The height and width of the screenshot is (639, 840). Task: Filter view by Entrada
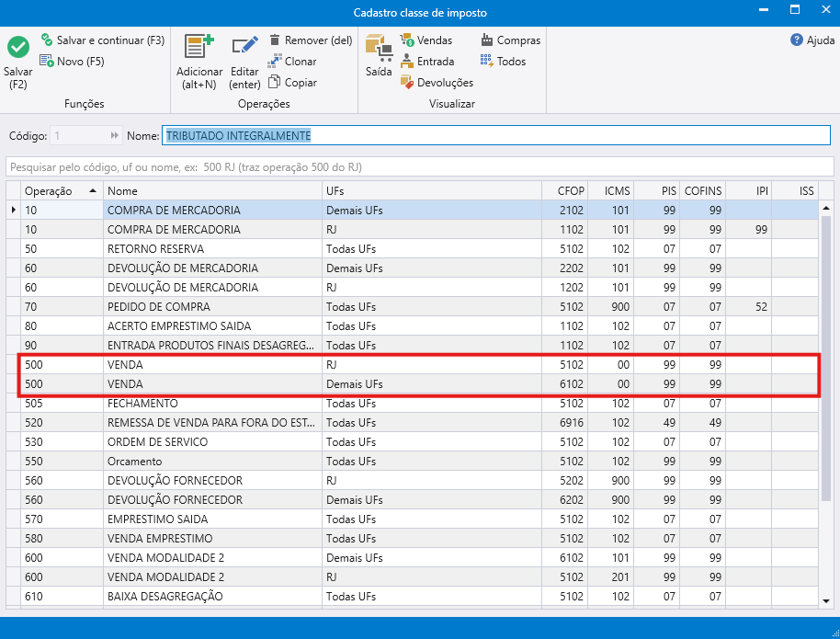[427, 61]
